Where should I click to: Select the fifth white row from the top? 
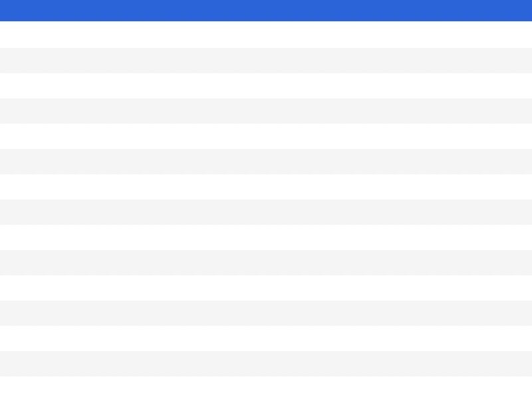click(266, 237)
